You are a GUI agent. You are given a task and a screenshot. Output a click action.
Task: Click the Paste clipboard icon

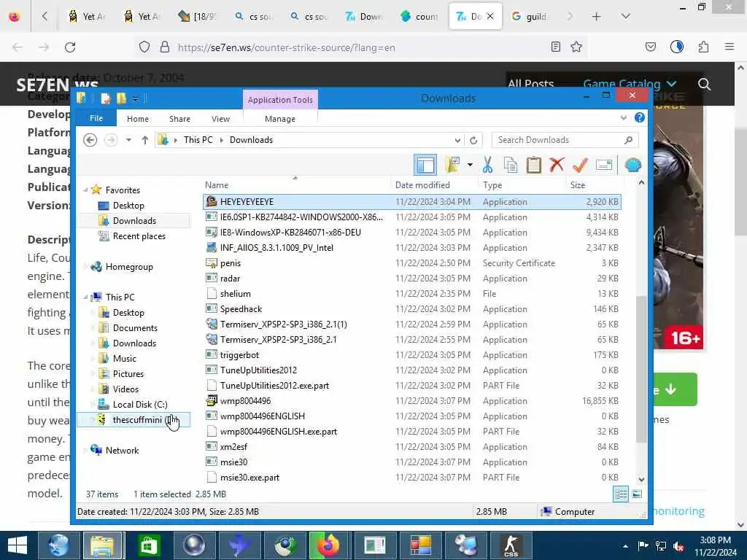[x=533, y=166]
